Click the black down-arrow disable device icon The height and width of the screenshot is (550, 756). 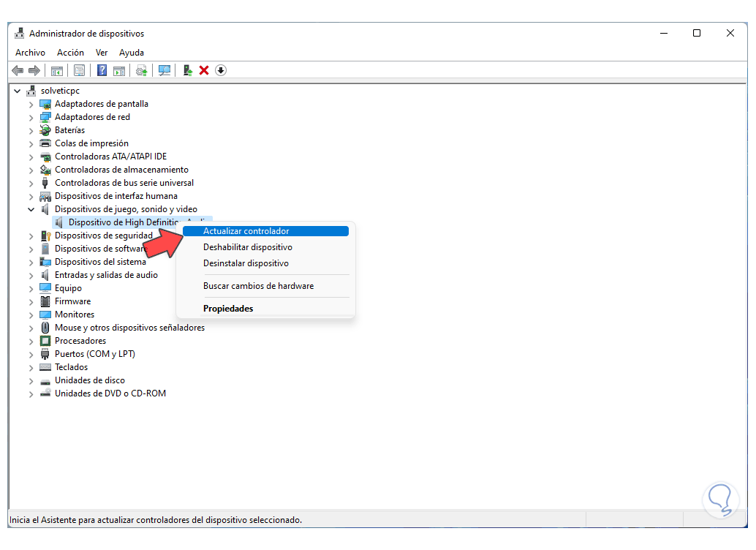221,71
